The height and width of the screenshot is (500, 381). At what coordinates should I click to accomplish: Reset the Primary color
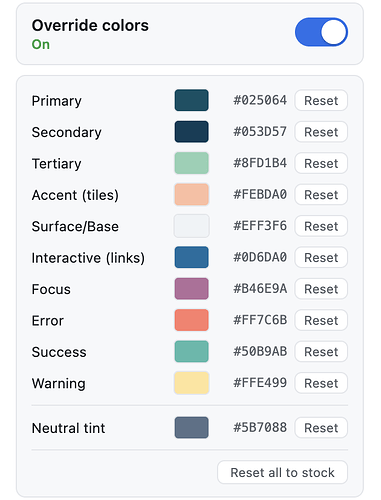[321, 100]
